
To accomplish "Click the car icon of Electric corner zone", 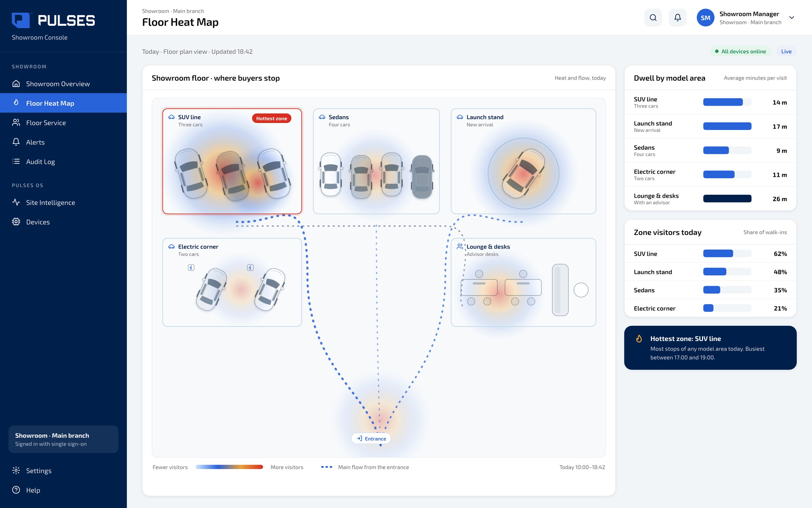I will click(x=172, y=247).
